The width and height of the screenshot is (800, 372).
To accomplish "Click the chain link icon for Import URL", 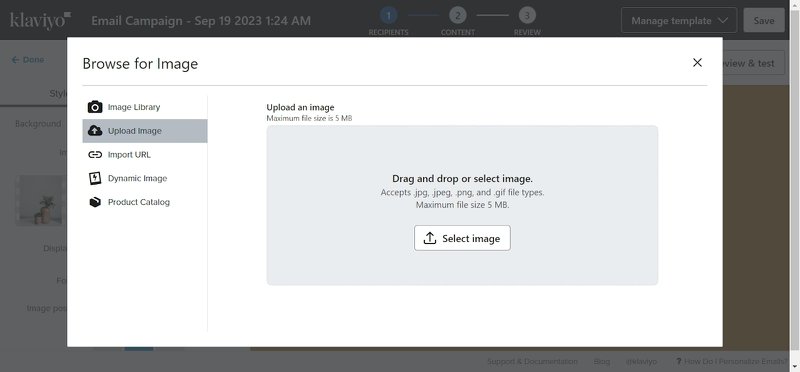I will [95, 155].
